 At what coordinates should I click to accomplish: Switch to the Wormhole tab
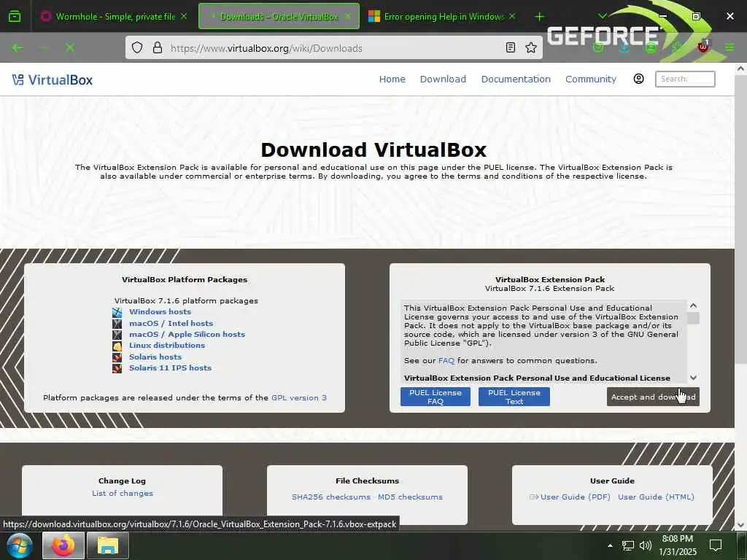[x=114, y=16]
